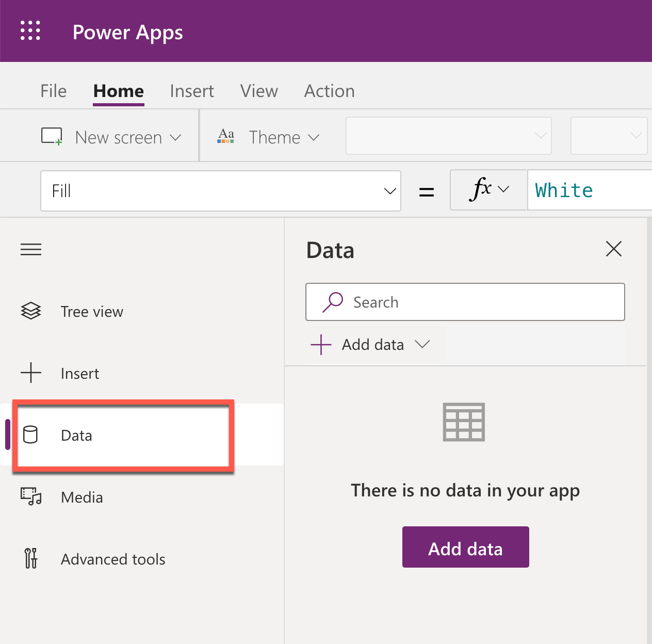652x644 pixels.
Task: Open the empty font dropdown in ribbon
Action: (449, 136)
